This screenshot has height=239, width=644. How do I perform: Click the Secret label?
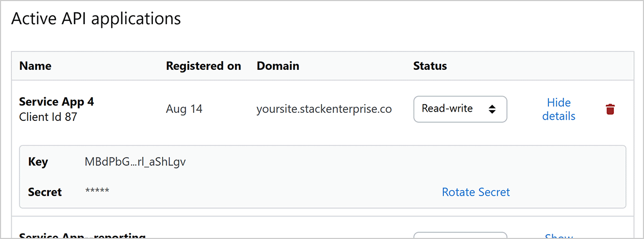coord(45,192)
